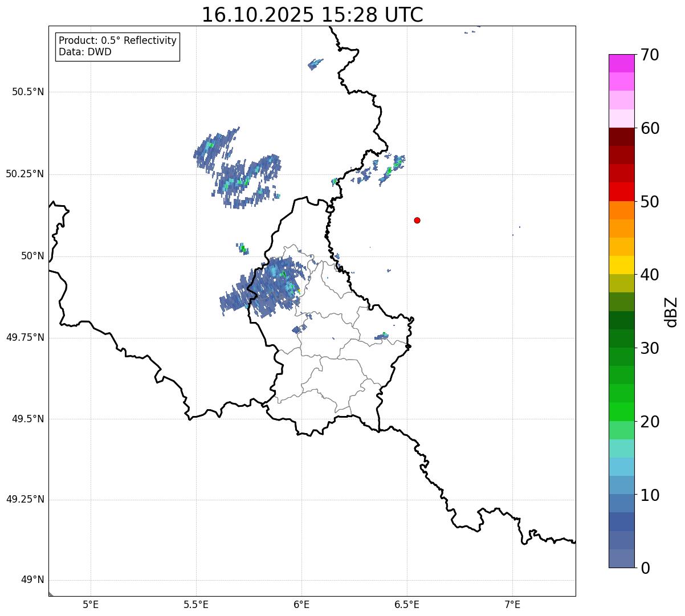Click the dBZ colorbar axis label
This screenshot has height=616, width=685.
[671, 311]
